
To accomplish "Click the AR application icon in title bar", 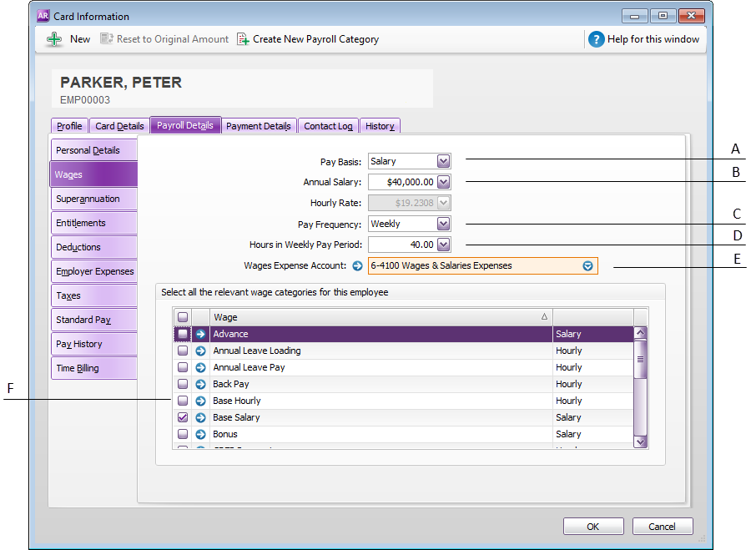I will (43, 16).
